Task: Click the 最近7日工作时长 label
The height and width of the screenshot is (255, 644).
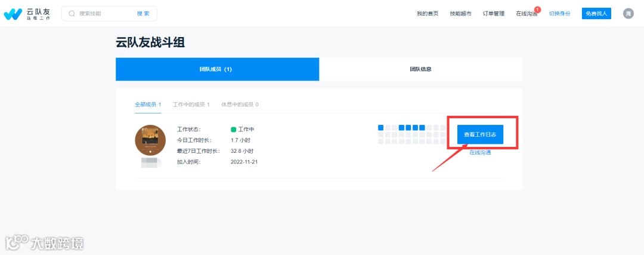Action: pyautogui.click(x=199, y=151)
